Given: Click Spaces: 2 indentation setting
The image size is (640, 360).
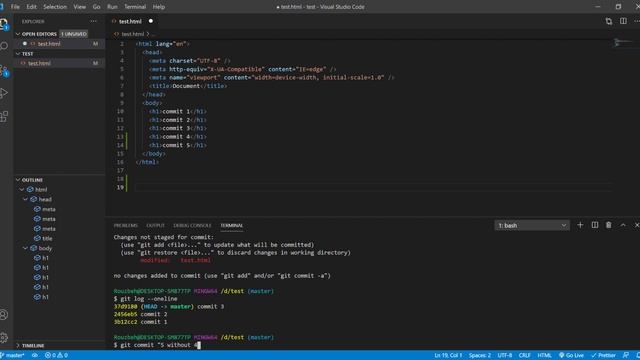Looking at the screenshot, I should pyautogui.click(x=480, y=356).
